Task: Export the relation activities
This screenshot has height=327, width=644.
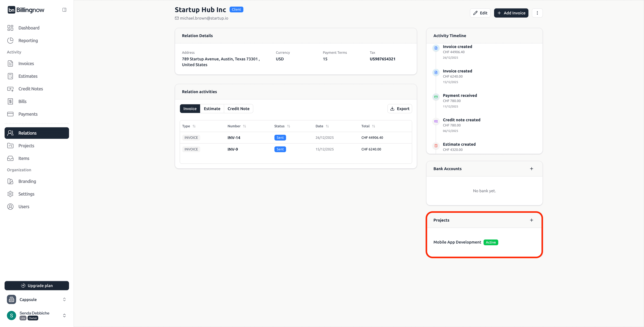Action: tap(399, 109)
